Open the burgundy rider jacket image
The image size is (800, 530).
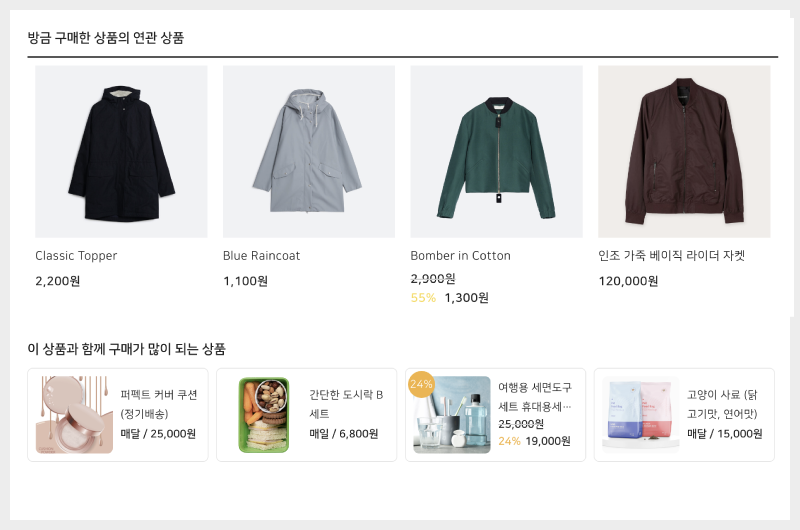(684, 152)
